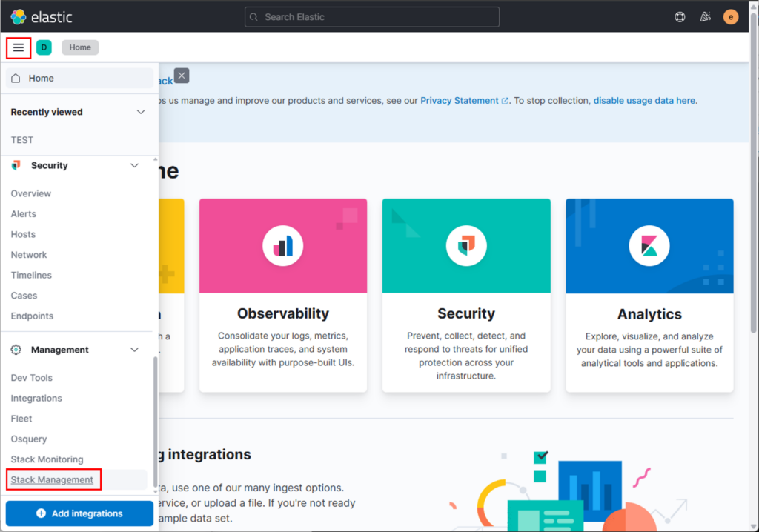Click the Elastic logo
This screenshot has height=532, width=759.
[x=42, y=17]
